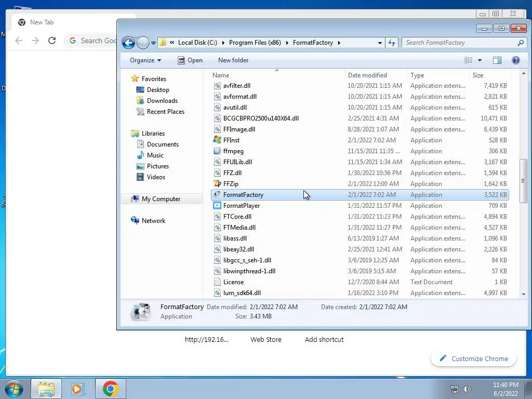The image size is (532, 399).
Task: Toggle the preview pane icon
Action: 497,60
